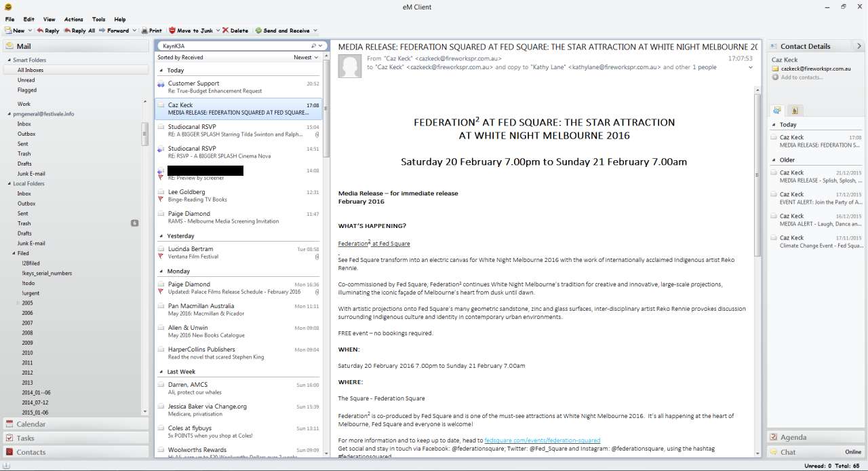Open the New dropdown arrow
The image size is (868, 471).
pos(29,31)
